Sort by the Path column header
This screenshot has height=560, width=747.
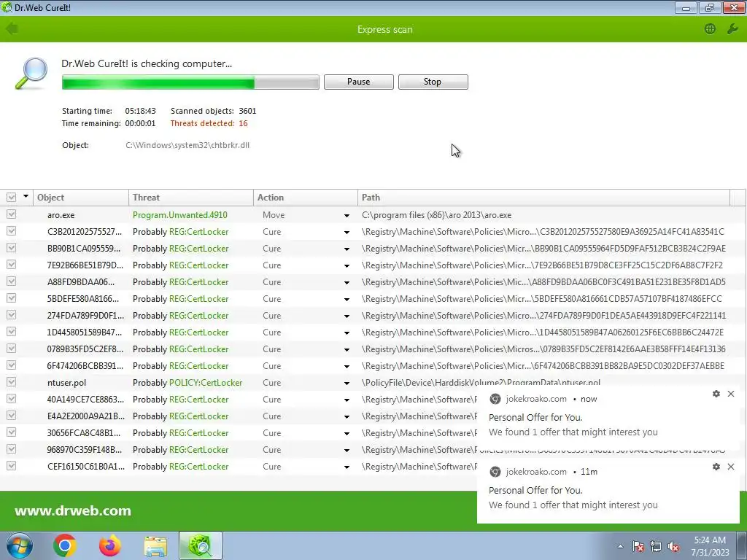(x=543, y=197)
